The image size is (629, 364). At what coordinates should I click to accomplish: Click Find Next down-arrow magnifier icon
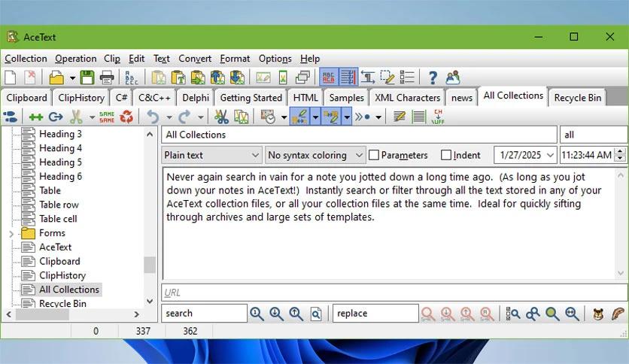point(276,314)
